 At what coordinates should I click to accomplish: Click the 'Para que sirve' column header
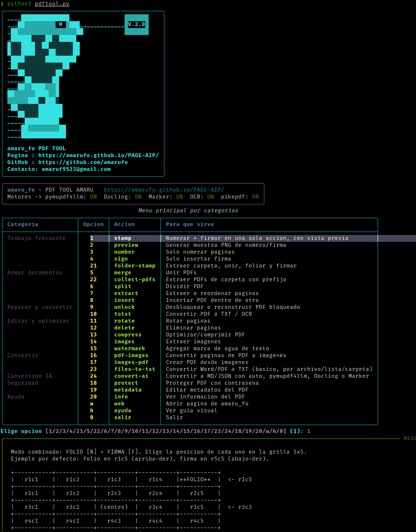pos(190,224)
